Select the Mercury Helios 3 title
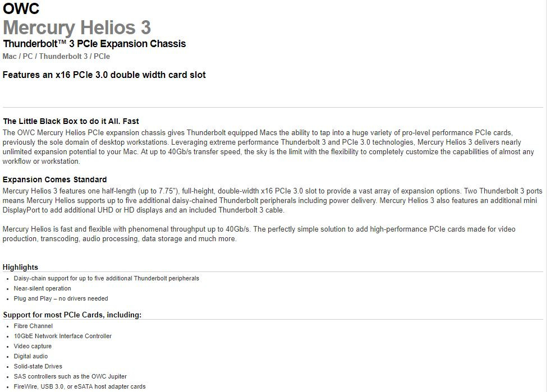The height and width of the screenshot is (392, 550). click(x=77, y=27)
